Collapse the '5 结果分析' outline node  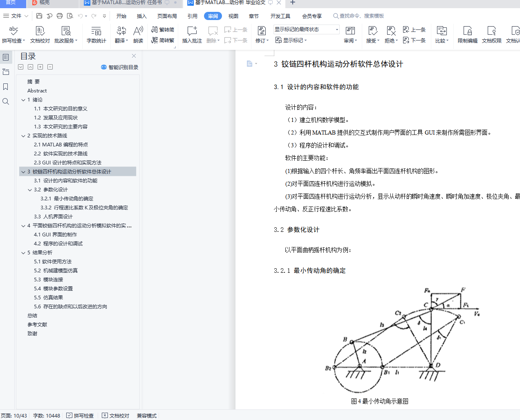23,253
